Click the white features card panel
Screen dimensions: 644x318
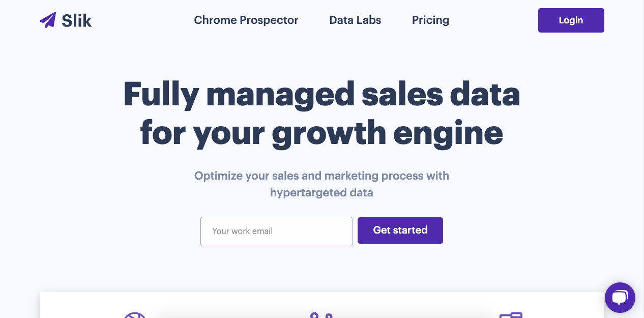coord(322,305)
